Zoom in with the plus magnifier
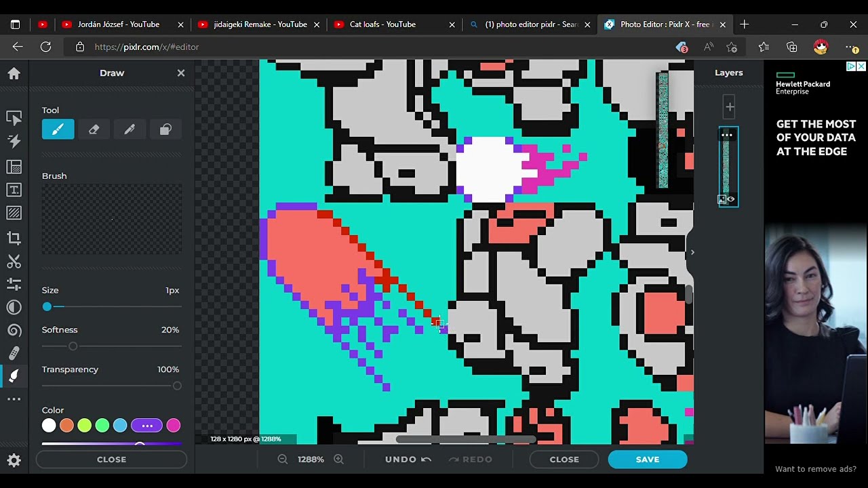 click(338, 460)
